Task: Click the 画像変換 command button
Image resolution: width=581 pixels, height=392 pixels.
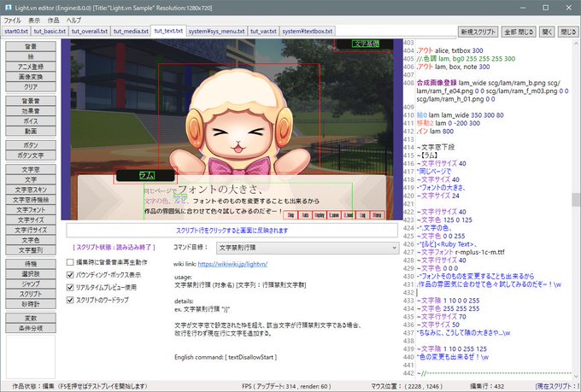Action: [x=31, y=76]
